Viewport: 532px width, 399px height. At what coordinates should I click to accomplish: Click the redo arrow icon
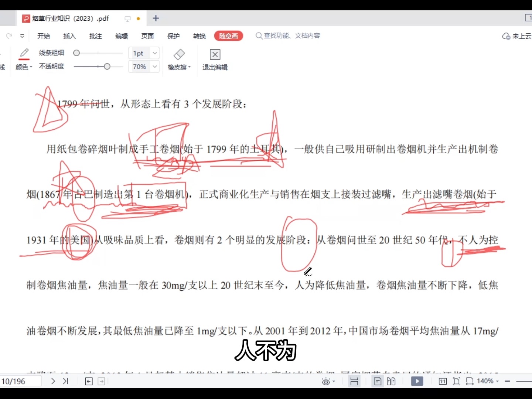(x=9, y=36)
